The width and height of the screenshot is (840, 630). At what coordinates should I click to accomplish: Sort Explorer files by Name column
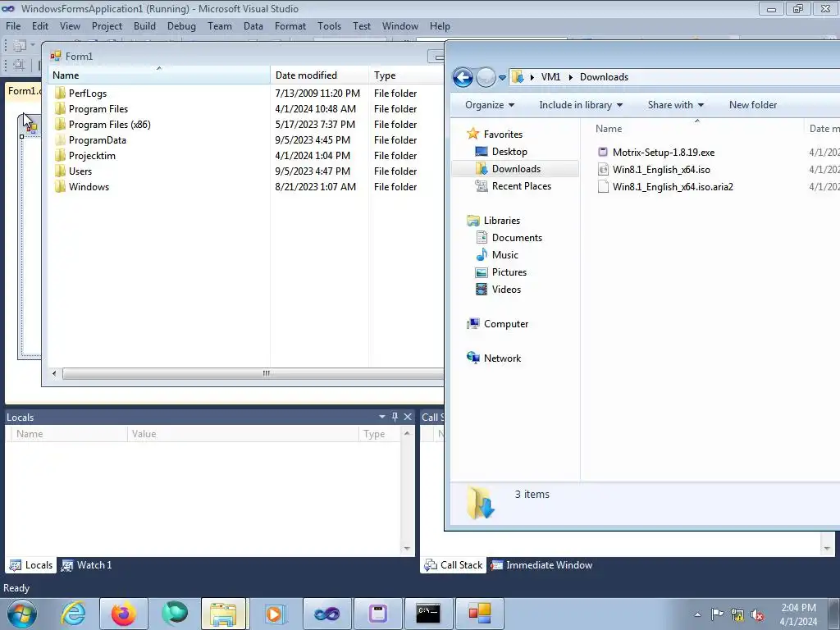pyautogui.click(x=696, y=129)
